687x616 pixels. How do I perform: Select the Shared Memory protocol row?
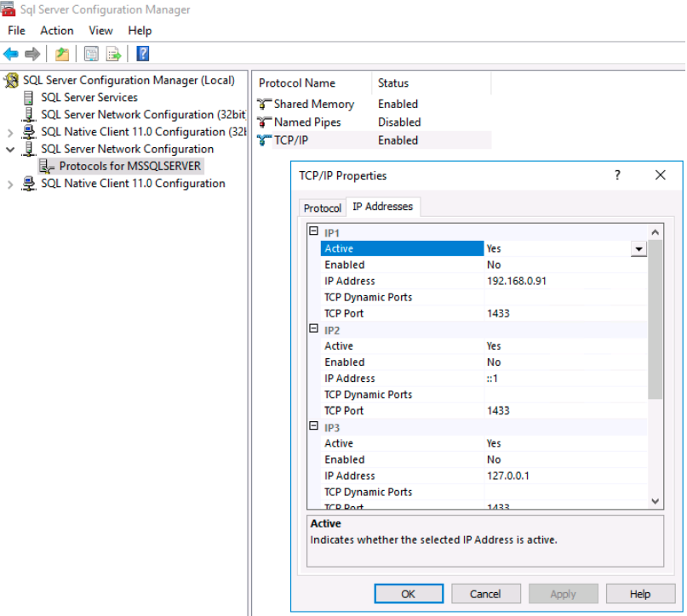point(373,104)
